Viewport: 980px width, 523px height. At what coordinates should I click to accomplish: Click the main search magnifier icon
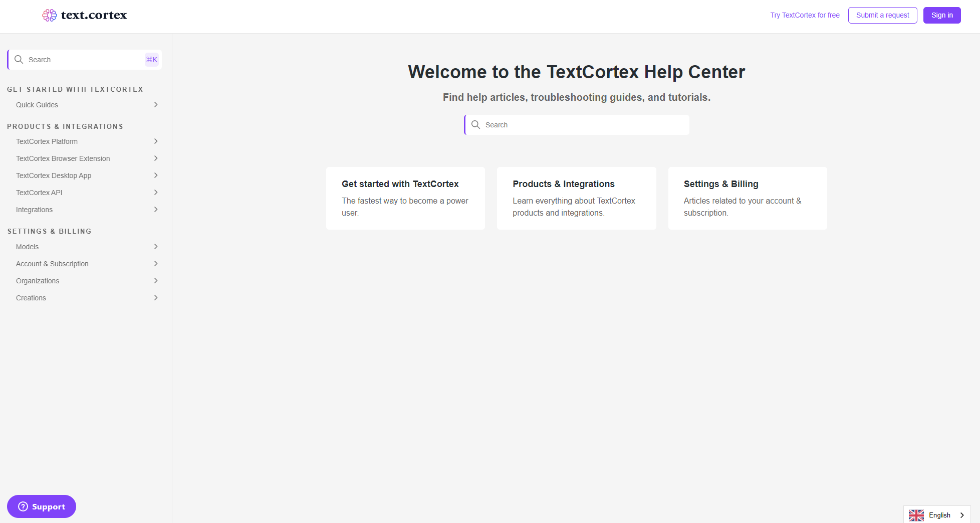coord(476,125)
